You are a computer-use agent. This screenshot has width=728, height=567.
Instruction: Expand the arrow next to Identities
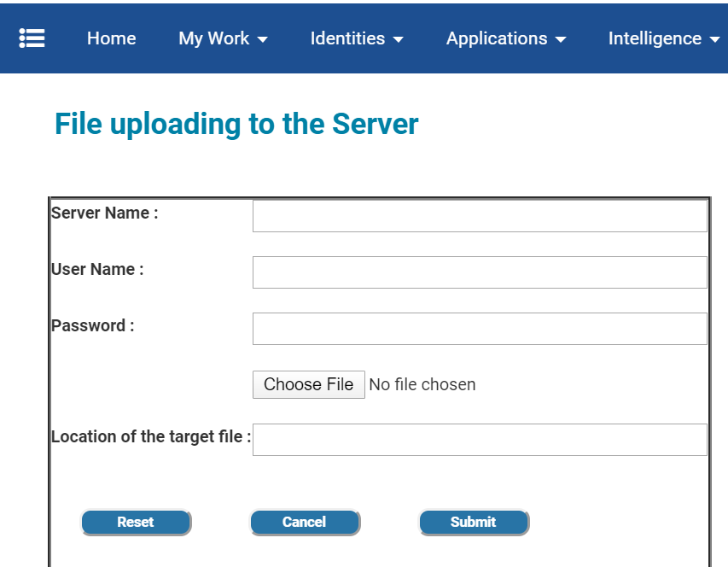tap(399, 40)
